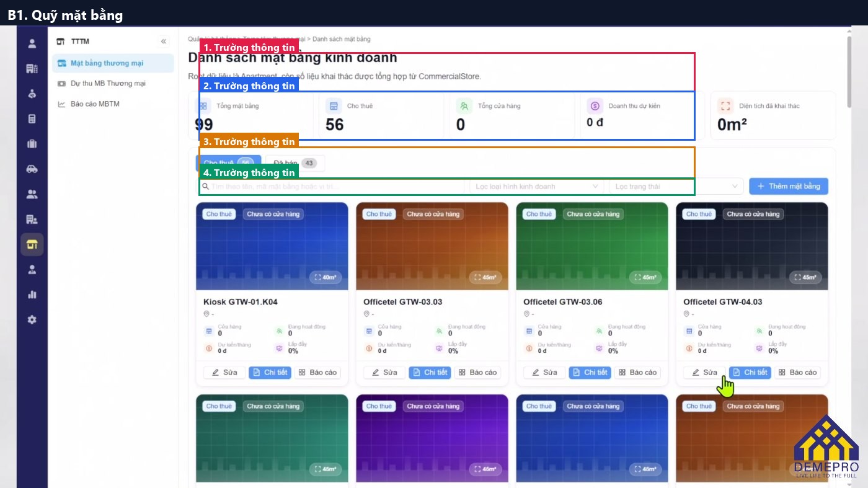Open the building-with-person icon in the dark sidebar
Viewport: 868px width, 488px height.
pyautogui.click(x=32, y=219)
